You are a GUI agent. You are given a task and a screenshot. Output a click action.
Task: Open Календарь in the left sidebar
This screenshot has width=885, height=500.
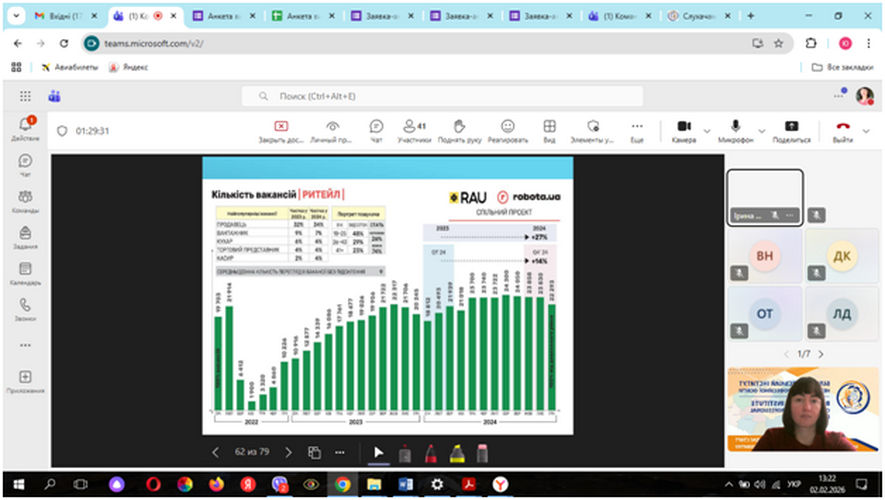tap(25, 274)
